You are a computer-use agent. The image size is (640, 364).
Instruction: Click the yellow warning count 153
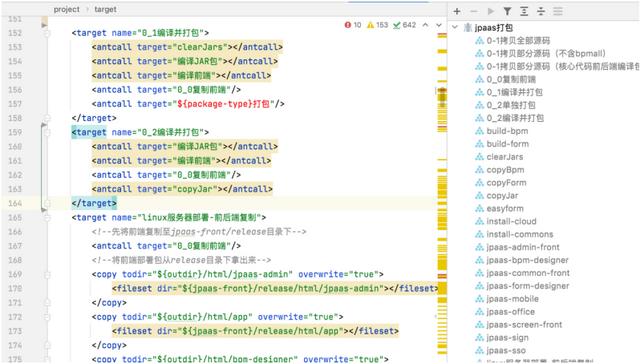click(x=377, y=25)
